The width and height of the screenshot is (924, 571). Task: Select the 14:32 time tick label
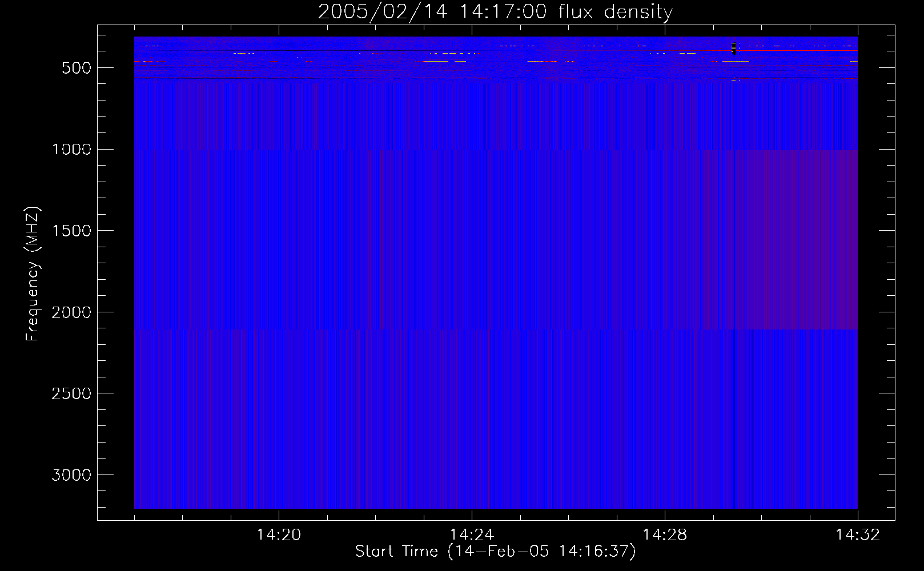click(858, 535)
